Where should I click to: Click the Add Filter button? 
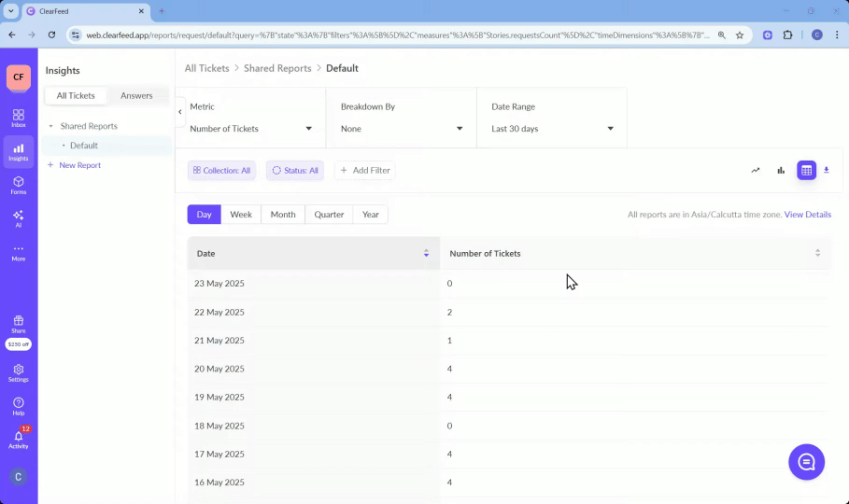coord(365,171)
